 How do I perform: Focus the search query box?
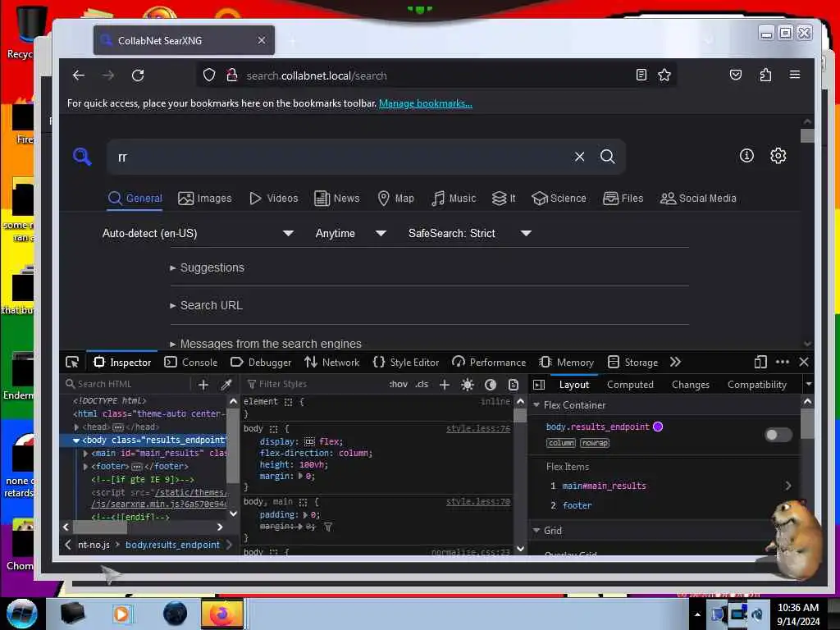[x=343, y=157]
